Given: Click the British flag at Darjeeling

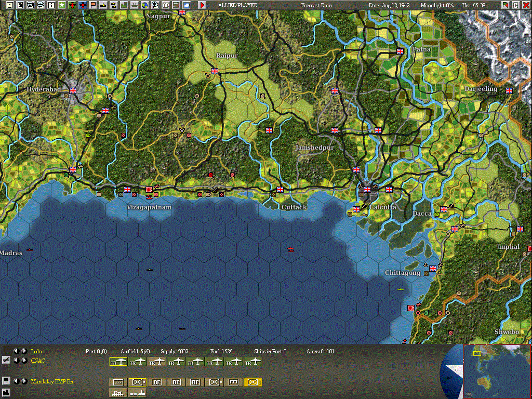Looking at the screenshot, I should click(x=509, y=91).
